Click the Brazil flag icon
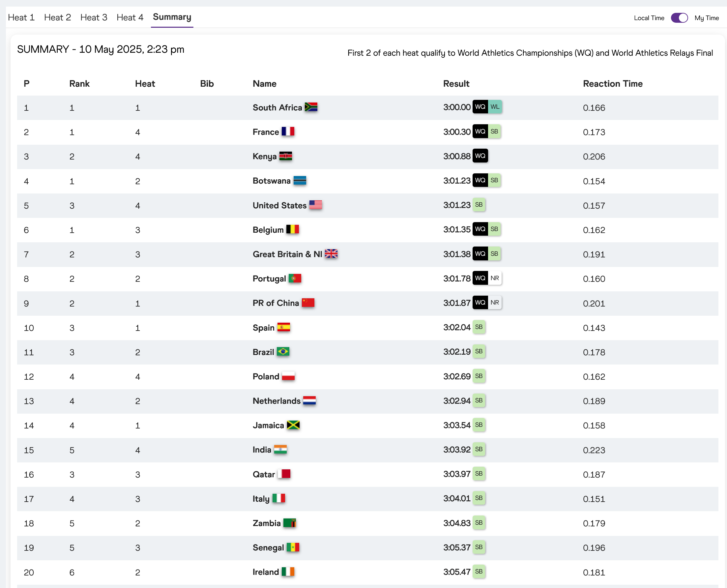The height and width of the screenshot is (588, 727). (283, 352)
